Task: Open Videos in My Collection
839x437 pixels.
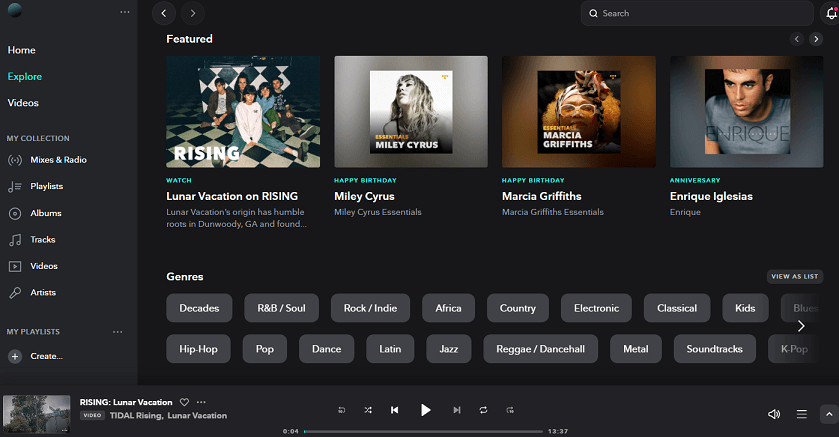Action: pyautogui.click(x=33, y=266)
